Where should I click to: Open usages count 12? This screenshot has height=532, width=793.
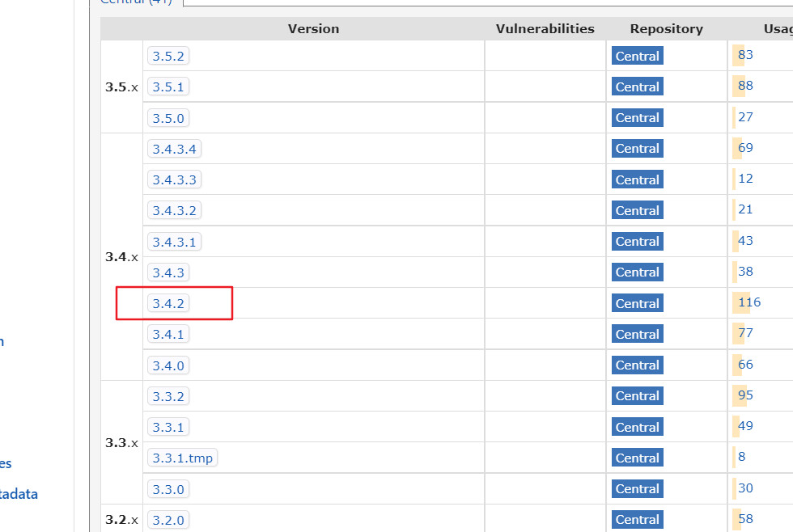pos(745,179)
